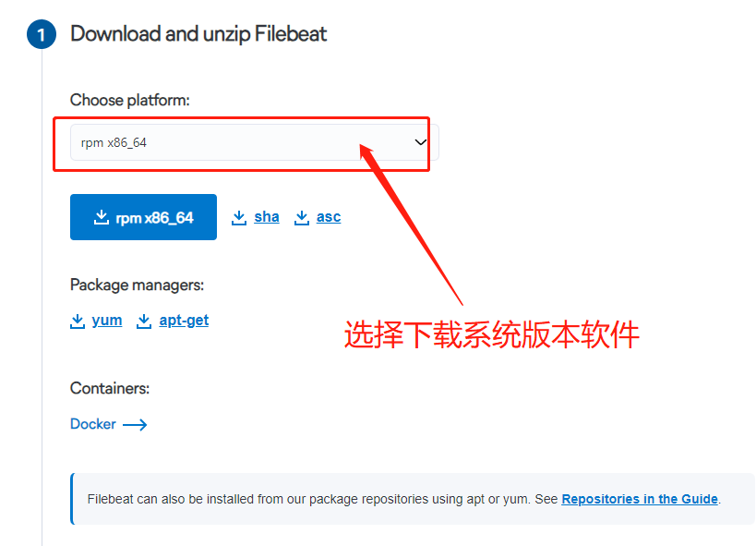Click the step 1 number circle
This screenshot has height=546, width=756.
42,34
